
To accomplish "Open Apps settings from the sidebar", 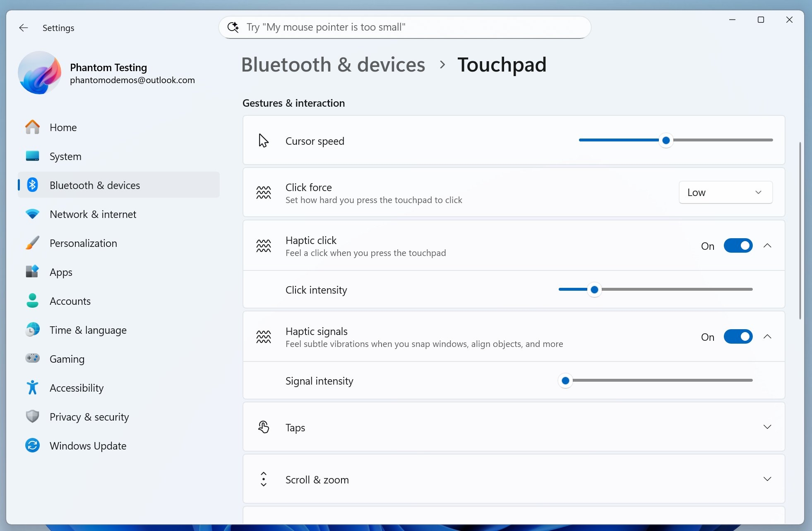I will 61,272.
